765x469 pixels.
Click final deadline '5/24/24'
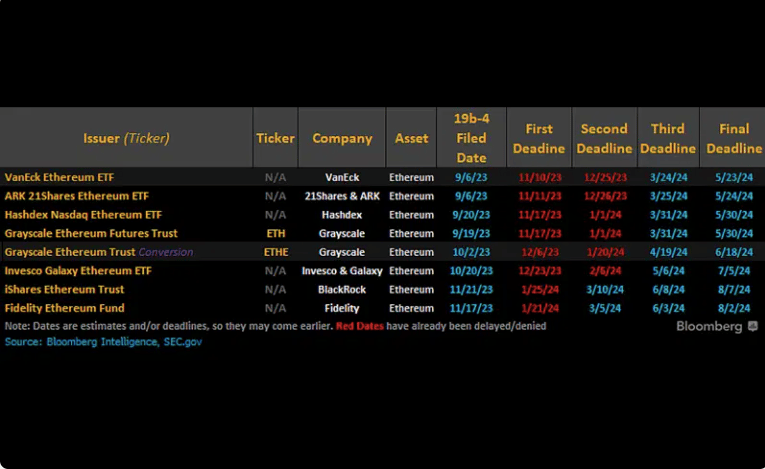734,196
